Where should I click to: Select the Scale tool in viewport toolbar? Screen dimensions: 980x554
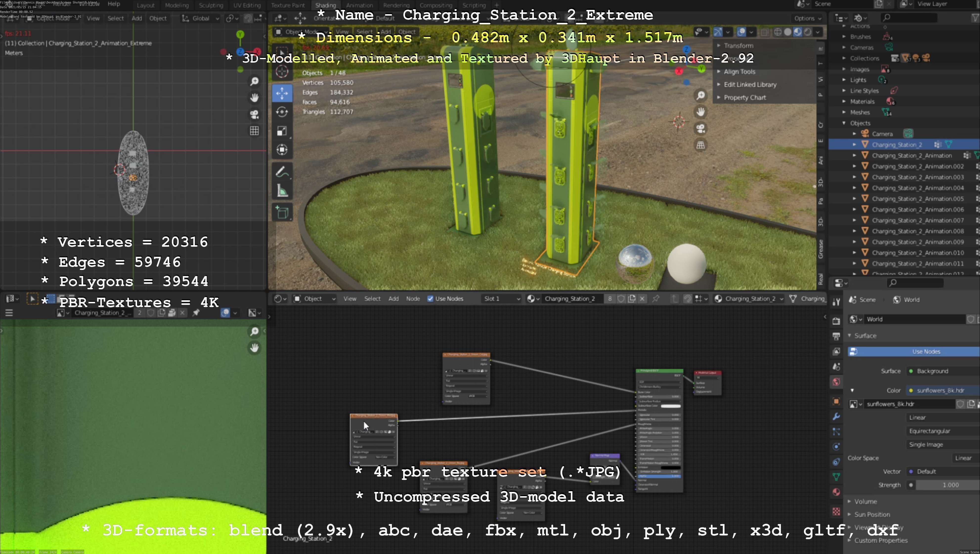[282, 131]
